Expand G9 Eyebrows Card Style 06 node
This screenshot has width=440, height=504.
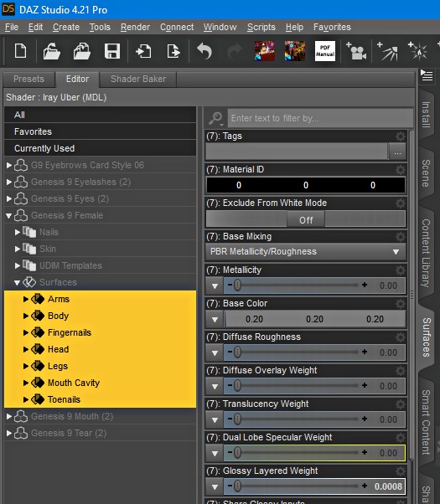(x=9, y=165)
